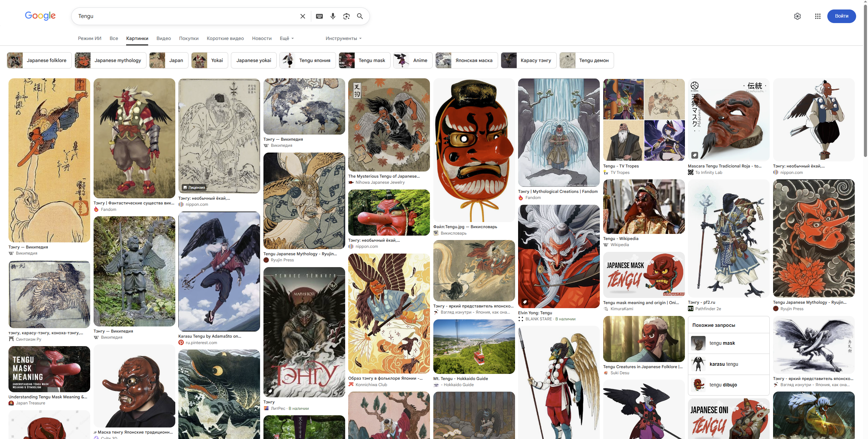Open the Покупки tab
Viewport: 868px width, 439px height.
[x=189, y=38]
